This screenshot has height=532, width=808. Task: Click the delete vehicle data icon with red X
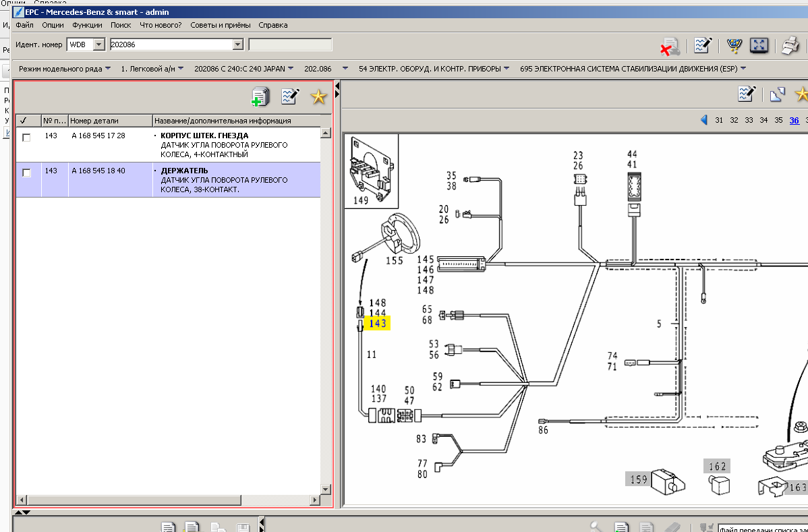tap(669, 46)
